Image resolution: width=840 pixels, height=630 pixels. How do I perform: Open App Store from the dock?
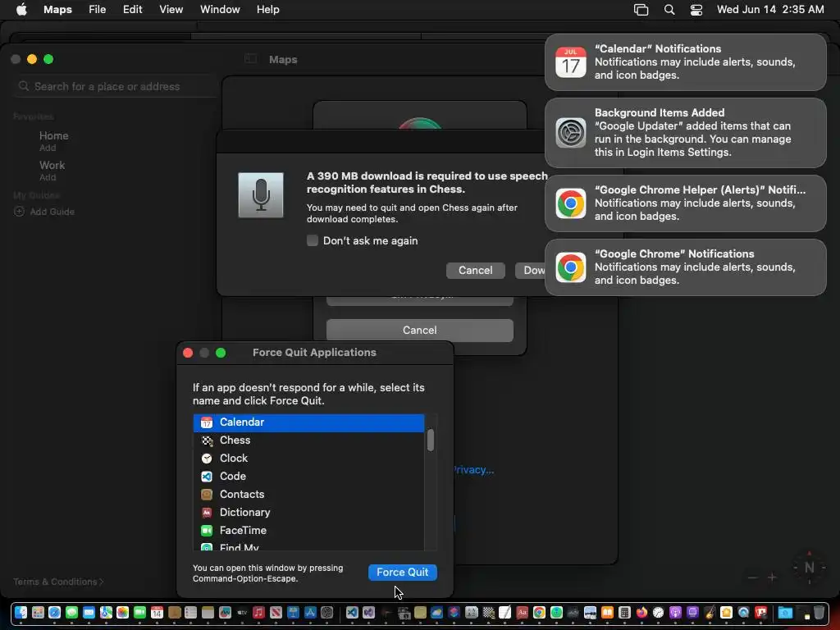click(x=310, y=612)
